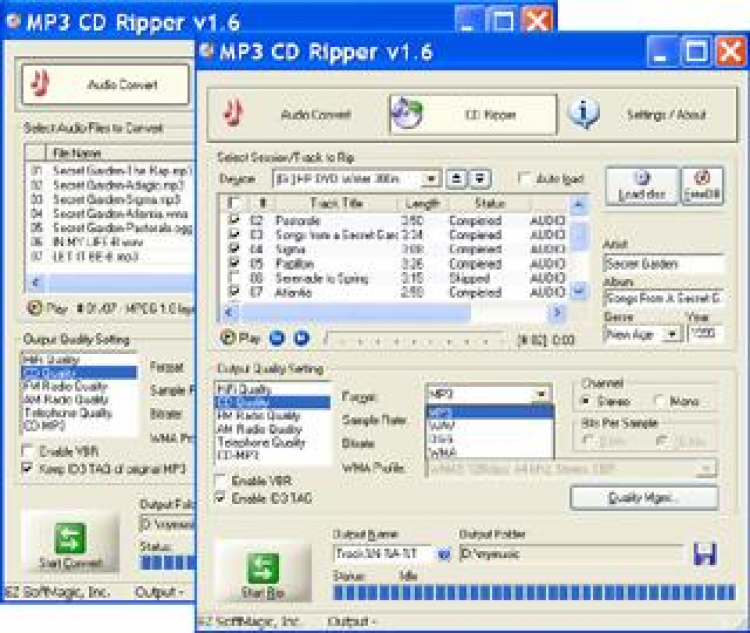Click the blue info icon beside Settings / About
This screenshot has width=750, height=633.
click(x=583, y=114)
